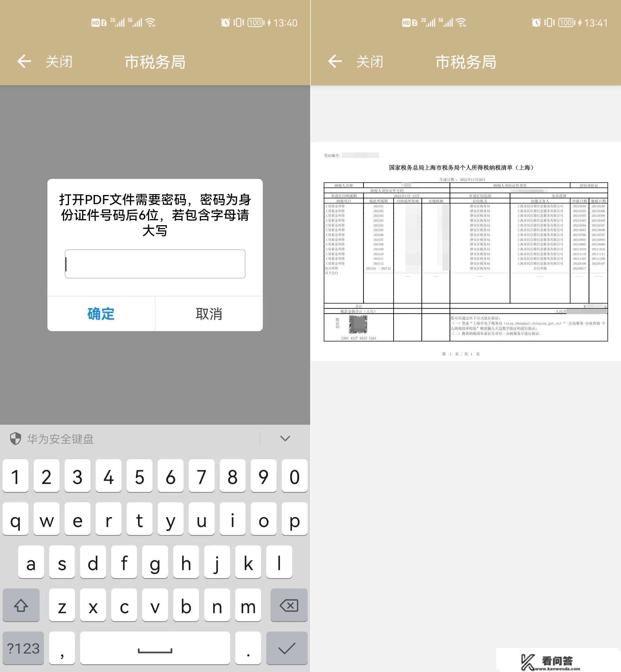Tap letter key e
This screenshot has width=621, height=672.
(x=77, y=519)
